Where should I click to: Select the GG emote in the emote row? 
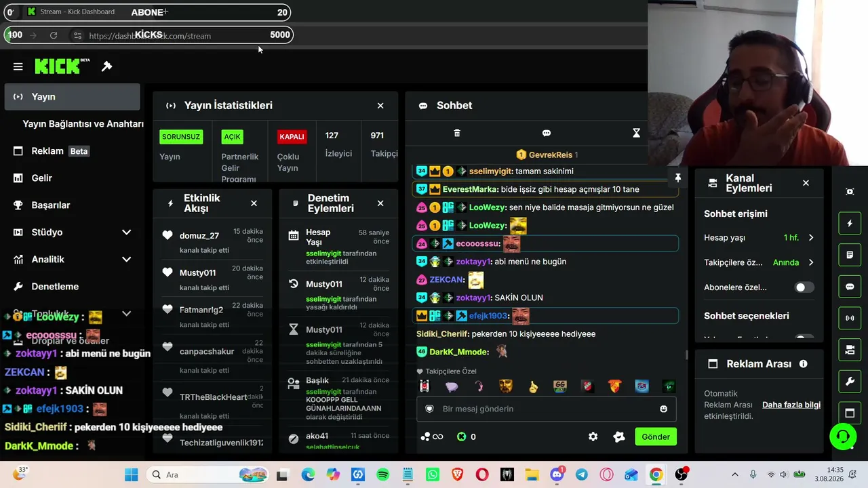pyautogui.click(x=560, y=386)
